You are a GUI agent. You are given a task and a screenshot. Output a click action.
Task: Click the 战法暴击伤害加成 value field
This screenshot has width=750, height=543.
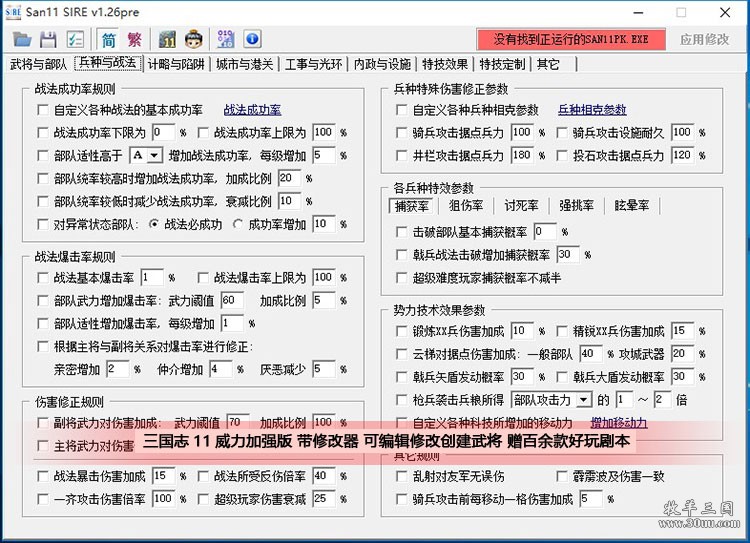click(x=163, y=477)
